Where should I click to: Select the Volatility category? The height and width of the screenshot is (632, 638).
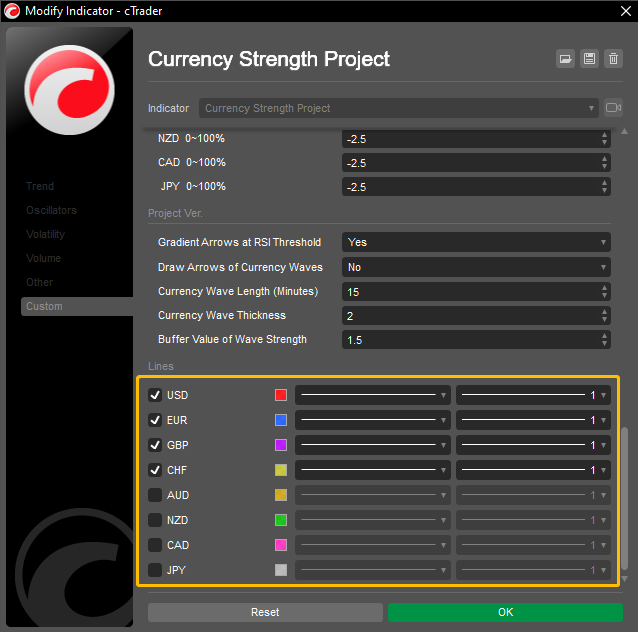(45, 234)
